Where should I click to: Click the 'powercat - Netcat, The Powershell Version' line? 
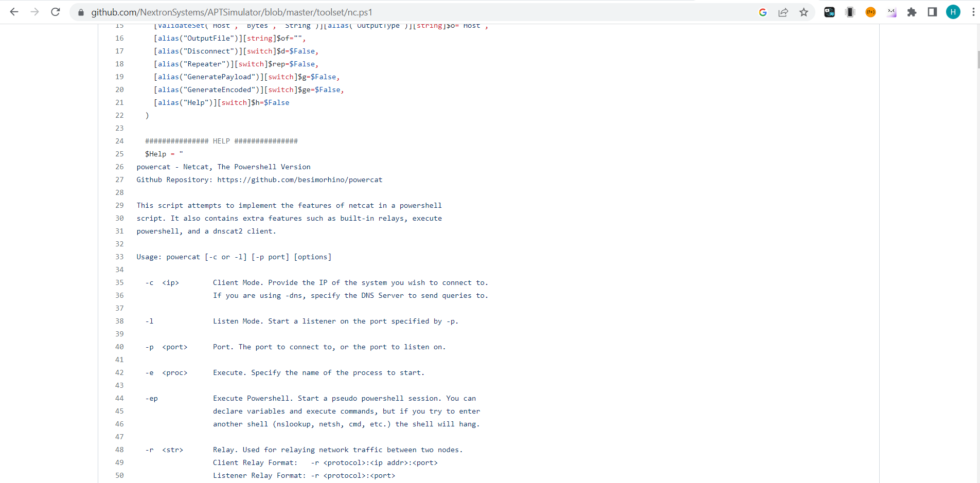223,167
